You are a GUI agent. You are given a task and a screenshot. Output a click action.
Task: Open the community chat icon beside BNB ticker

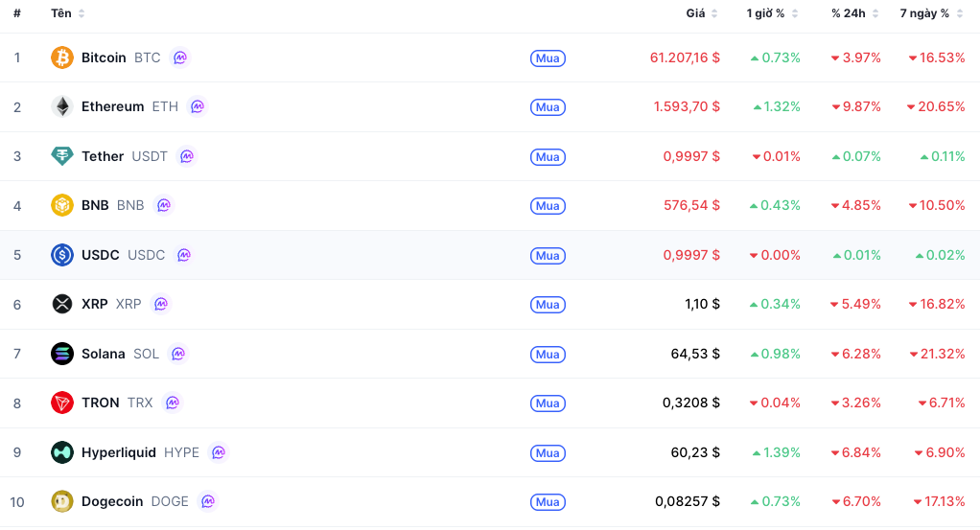coord(164,205)
